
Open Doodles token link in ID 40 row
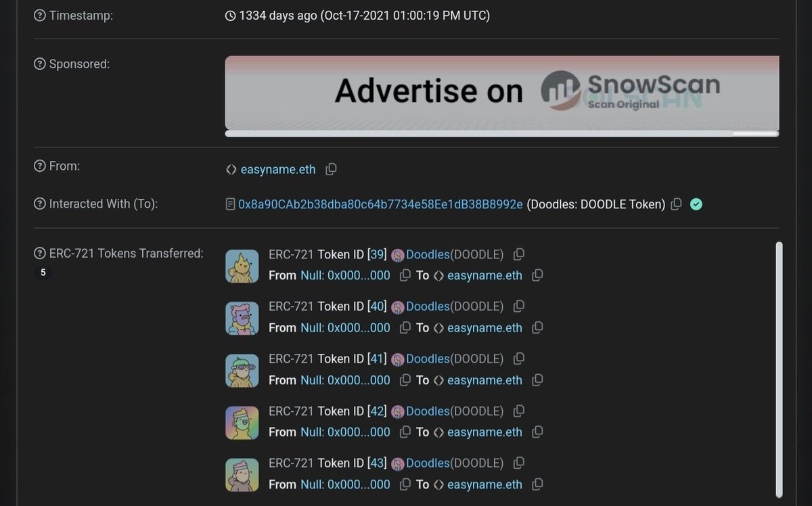pyautogui.click(x=428, y=306)
